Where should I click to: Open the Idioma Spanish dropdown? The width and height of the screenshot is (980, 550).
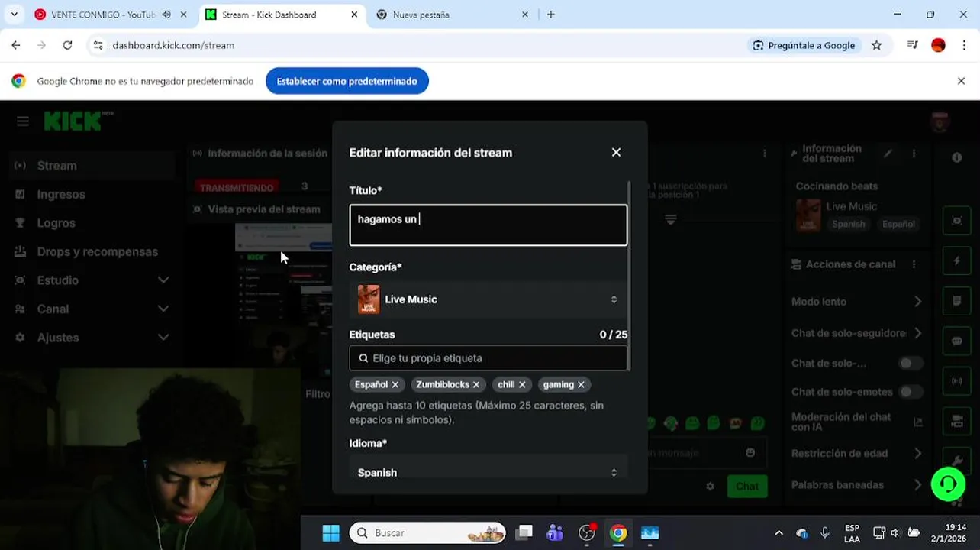pyautogui.click(x=488, y=472)
